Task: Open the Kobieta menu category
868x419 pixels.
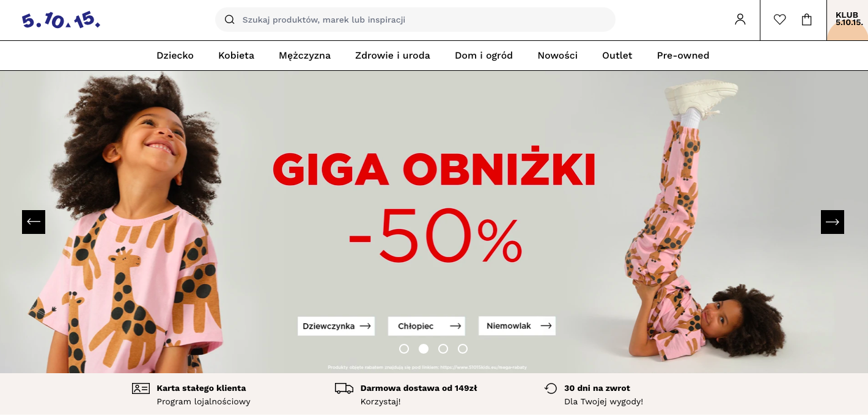Action: click(x=236, y=56)
